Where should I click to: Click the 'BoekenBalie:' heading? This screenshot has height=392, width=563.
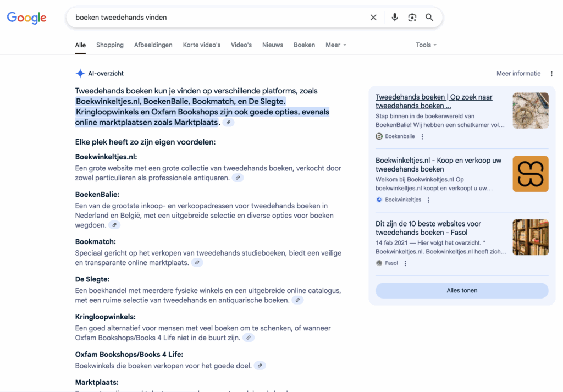pos(97,195)
